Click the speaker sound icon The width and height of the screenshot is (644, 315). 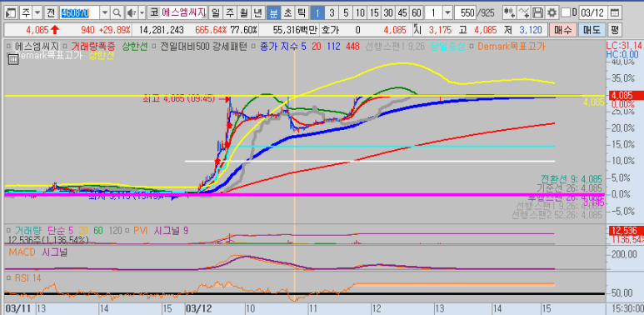(x=132, y=13)
